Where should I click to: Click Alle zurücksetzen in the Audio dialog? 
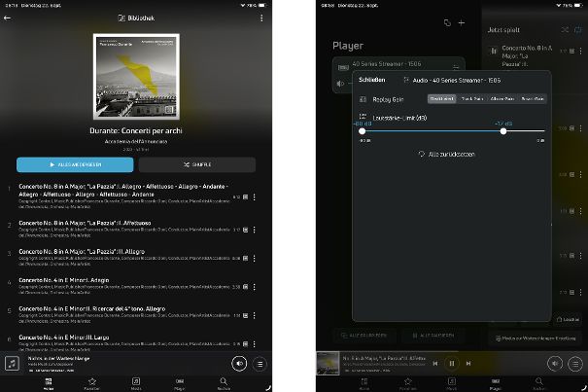pyautogui.click(x=447, y=154)
